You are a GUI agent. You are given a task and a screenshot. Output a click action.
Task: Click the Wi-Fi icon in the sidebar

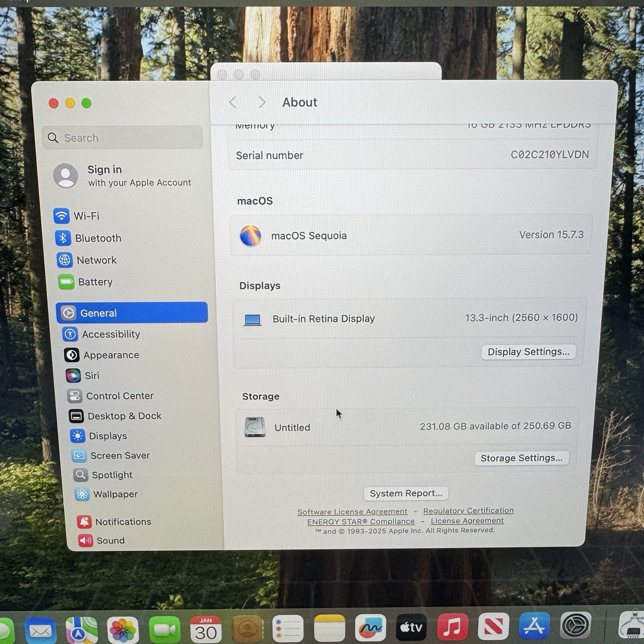[61, 216]
